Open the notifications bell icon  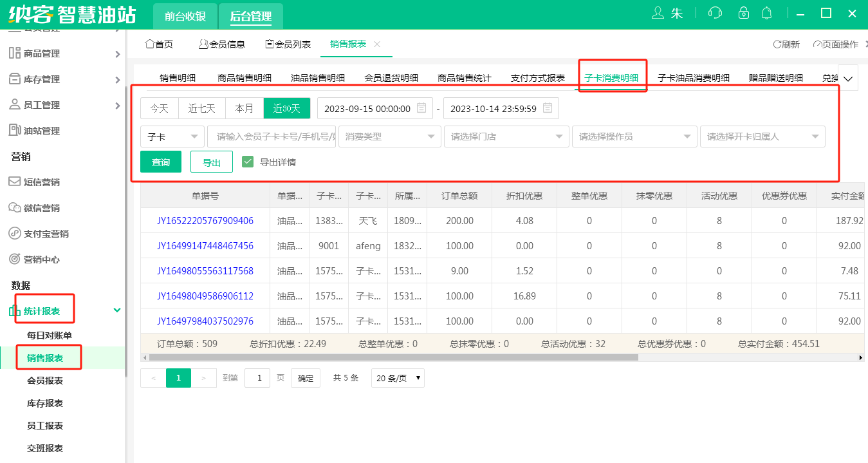766,13
